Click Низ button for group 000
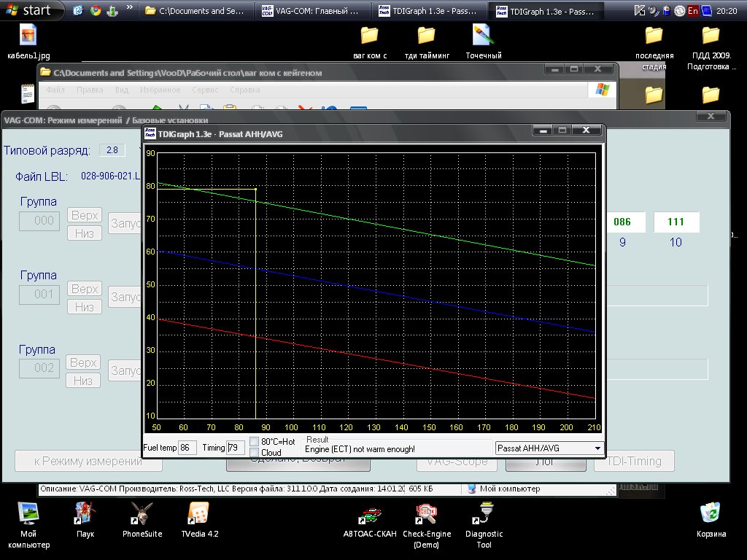 85,233
